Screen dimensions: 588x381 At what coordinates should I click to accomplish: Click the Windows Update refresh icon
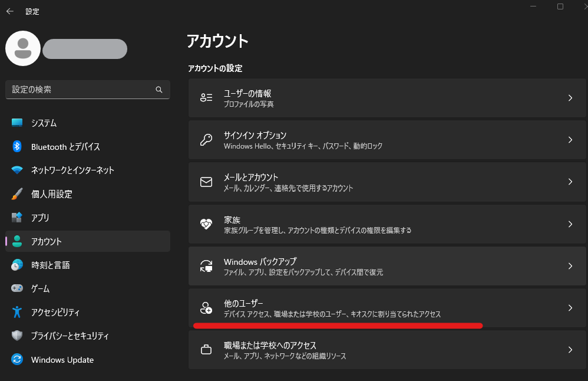click(x=17, y=359)
